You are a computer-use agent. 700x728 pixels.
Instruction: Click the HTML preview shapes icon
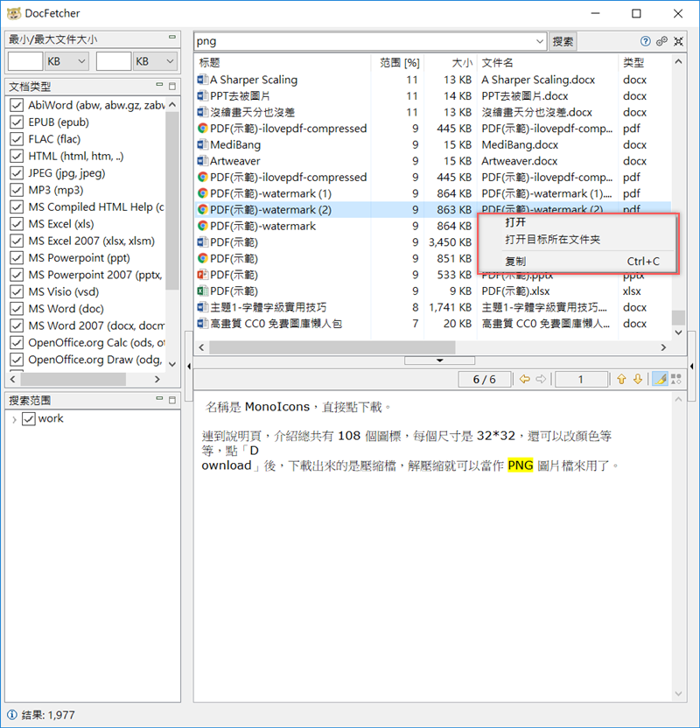[x=676, y=380]
